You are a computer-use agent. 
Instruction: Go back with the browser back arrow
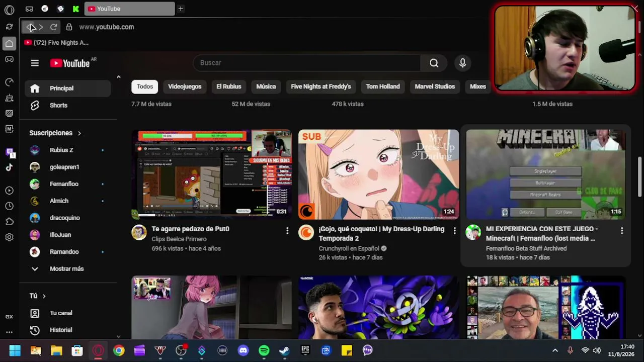click(30, 27)
